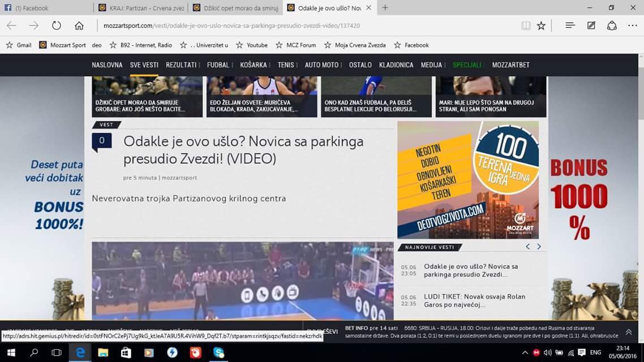
Task: Open Moja Crvena Zvezda bookmark
Action: 355,45
